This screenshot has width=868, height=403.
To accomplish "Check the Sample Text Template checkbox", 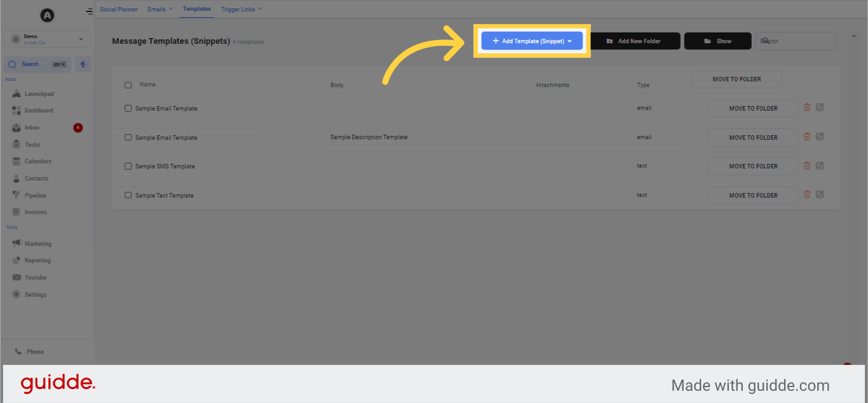I will tap(128, 195).
